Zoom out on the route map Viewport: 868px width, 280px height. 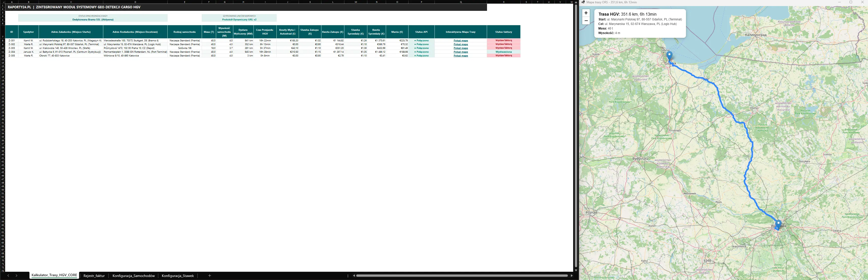tap(586, 21)
